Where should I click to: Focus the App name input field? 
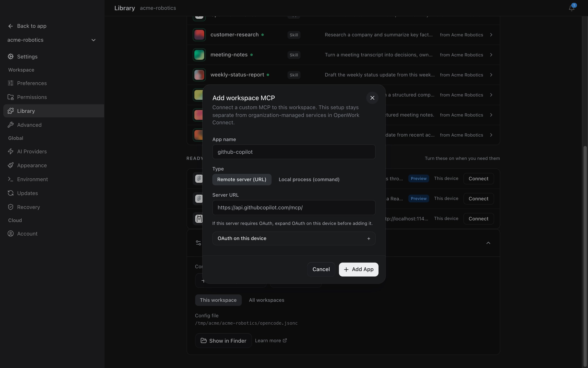pos(294,152)
